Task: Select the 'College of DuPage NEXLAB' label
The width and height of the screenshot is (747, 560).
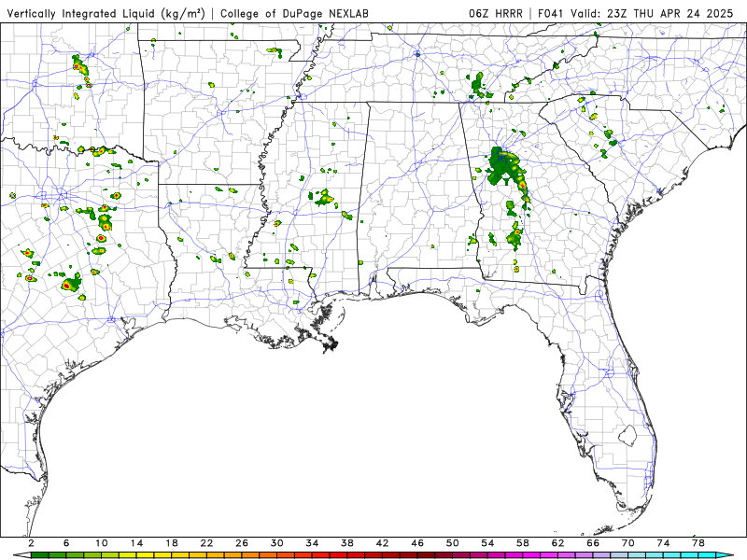Action: coord(294,14)
